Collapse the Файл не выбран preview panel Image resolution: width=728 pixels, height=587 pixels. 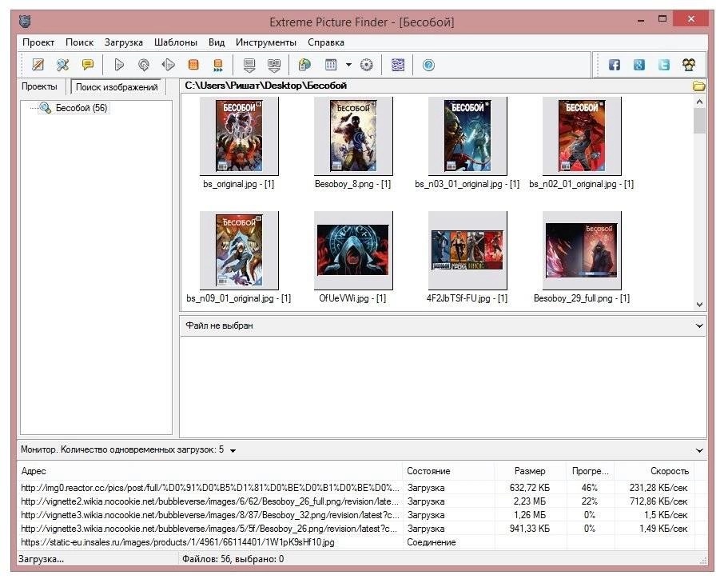pos(699,325)
